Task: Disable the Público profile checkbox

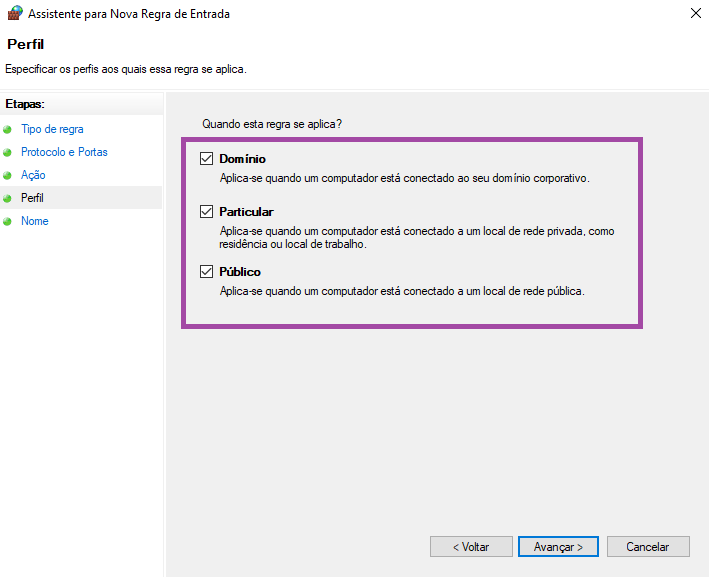Action: coord(207,272)
